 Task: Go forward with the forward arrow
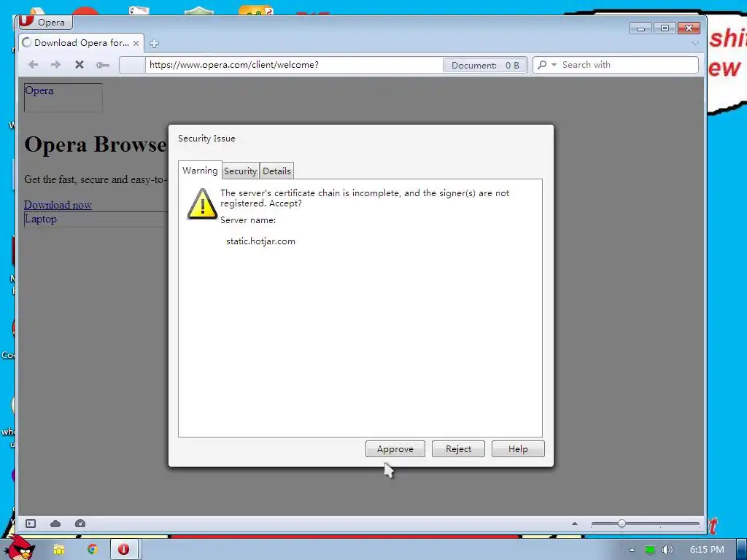(x=55, y=65)
